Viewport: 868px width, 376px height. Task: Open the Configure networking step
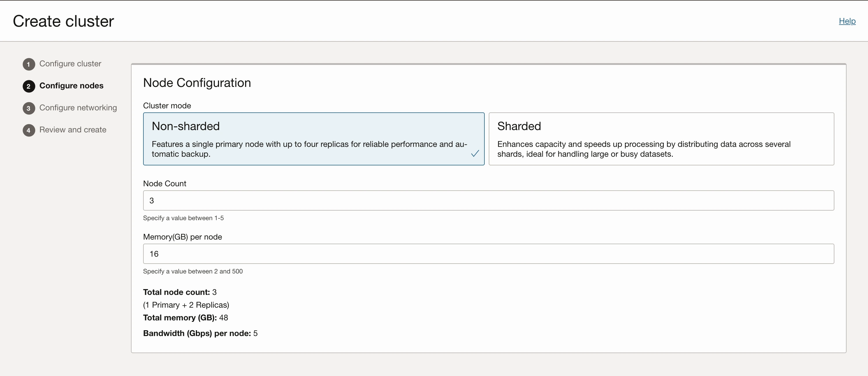79,108
